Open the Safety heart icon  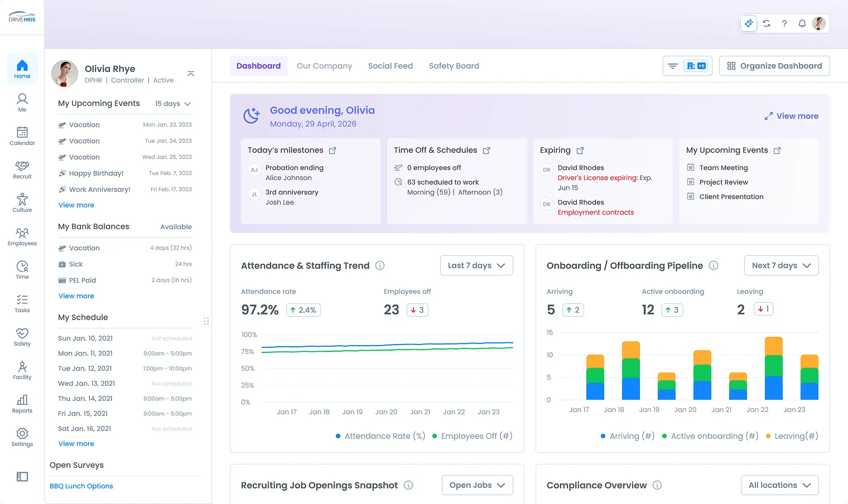click(22, 336)
